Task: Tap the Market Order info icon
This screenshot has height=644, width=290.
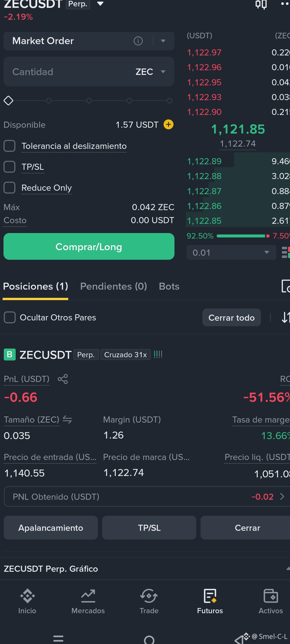Action: tap(138, 41)
